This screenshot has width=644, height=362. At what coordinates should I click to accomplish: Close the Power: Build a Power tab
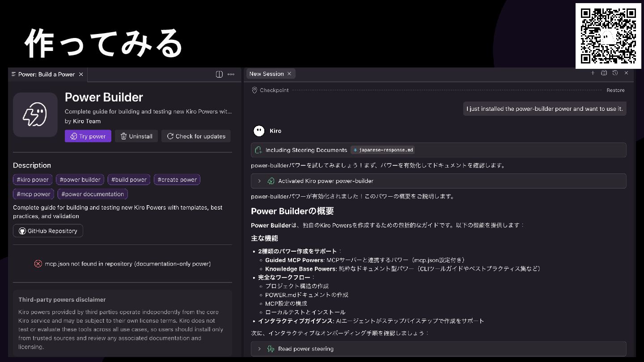81,74
